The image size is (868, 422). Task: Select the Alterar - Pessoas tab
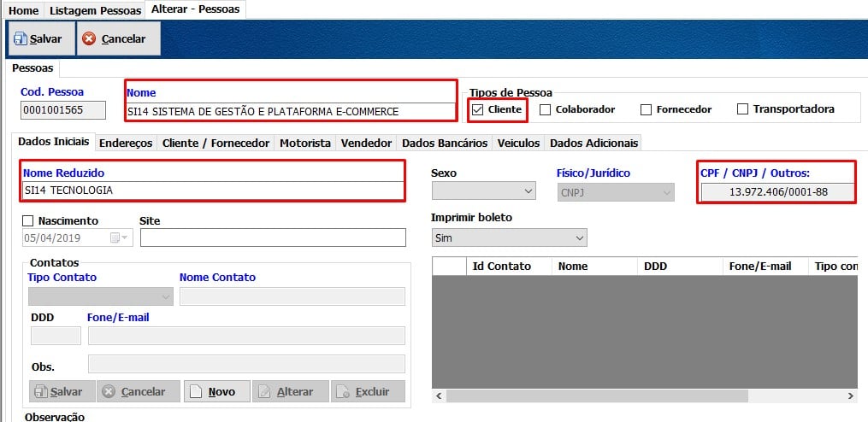click(196, 9)
